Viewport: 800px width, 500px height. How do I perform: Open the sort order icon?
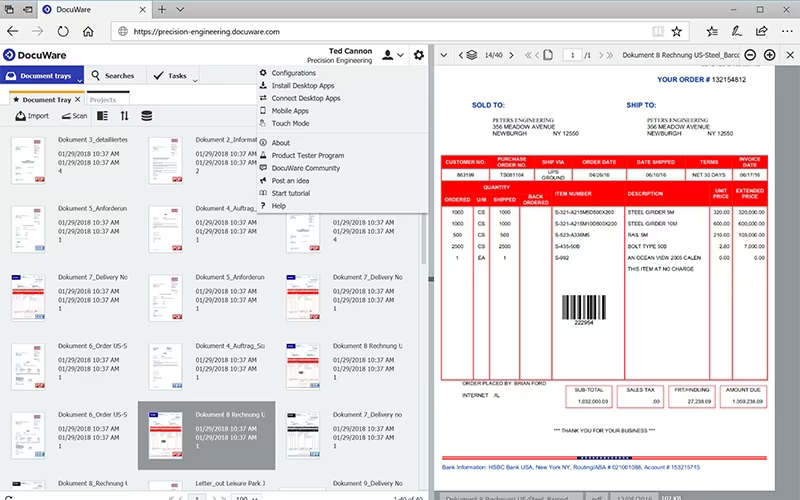[x=124, y=116]
